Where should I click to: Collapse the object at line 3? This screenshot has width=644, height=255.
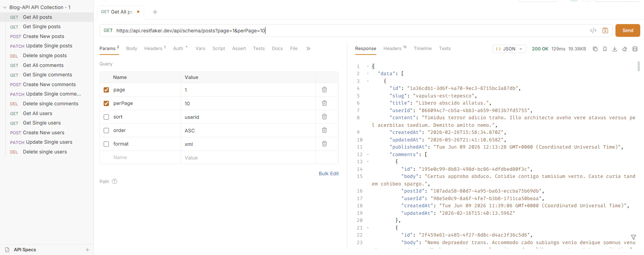click(368, 81)
